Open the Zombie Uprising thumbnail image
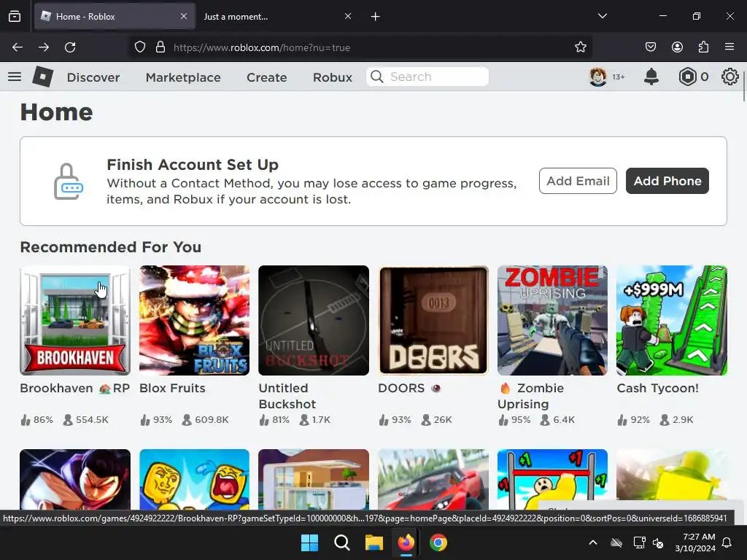Screen dimensions: 747x560 (x=553, y=321)
